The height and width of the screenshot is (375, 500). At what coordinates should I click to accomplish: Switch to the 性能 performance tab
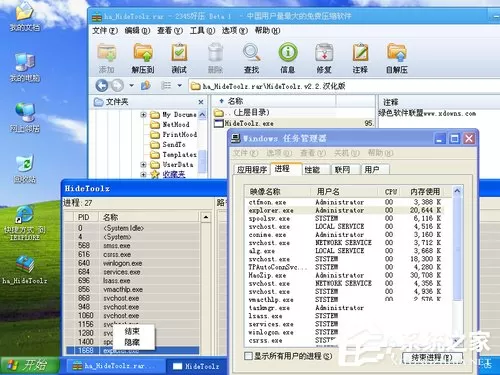coord(312,170)
